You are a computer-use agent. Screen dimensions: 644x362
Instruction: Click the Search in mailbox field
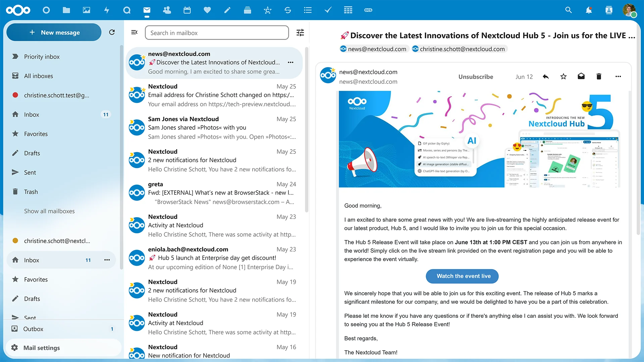[217, 33]
